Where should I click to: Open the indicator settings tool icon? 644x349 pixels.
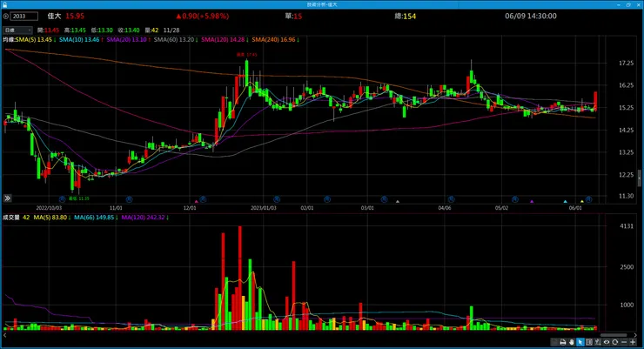click(x=598, y=342)
